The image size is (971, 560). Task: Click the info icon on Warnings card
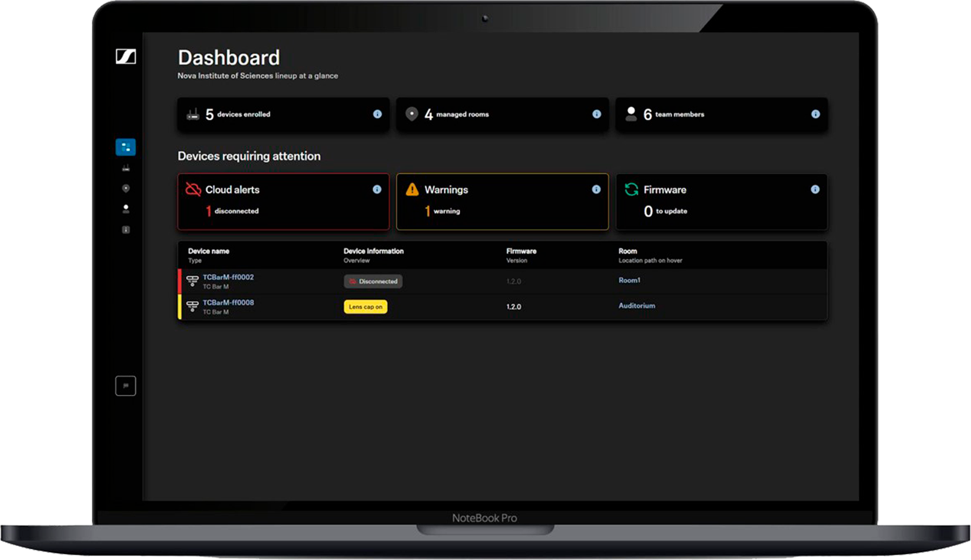(x=596, y=190)
